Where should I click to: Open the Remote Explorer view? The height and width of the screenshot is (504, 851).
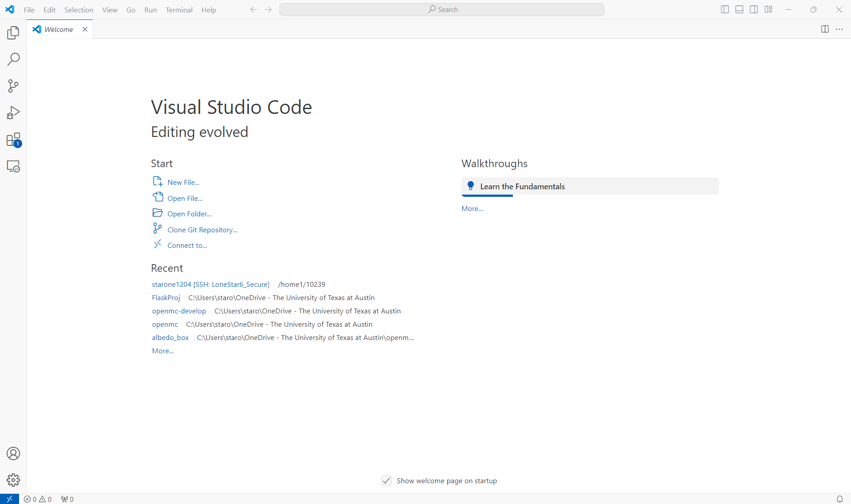(x=13, y=166)
